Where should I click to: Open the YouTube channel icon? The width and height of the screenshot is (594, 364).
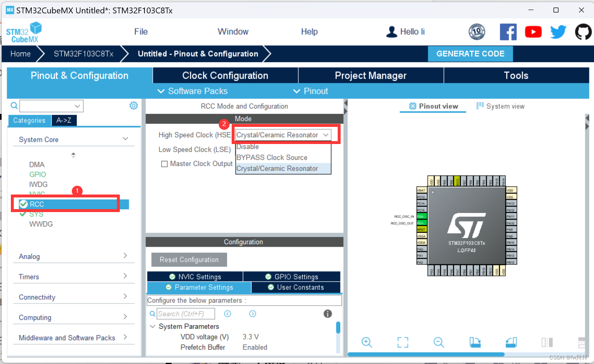coord(533,32)
